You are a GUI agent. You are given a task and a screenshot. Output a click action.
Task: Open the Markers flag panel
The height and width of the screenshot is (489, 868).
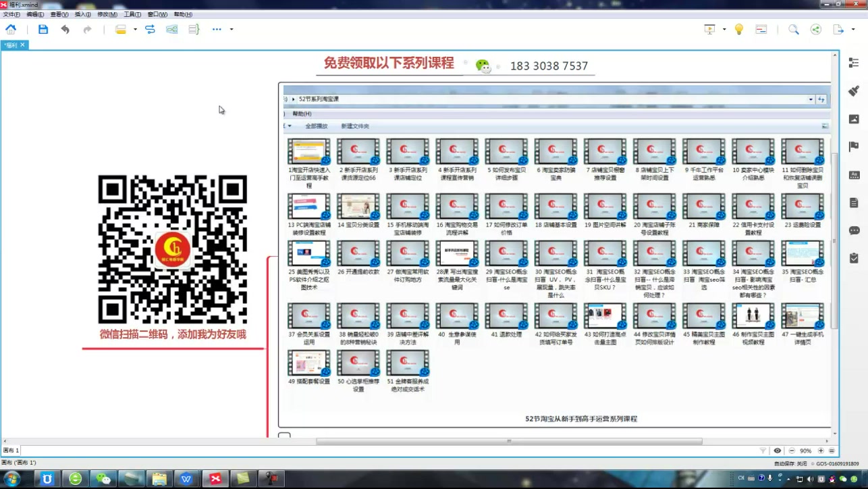pos(854,147)
